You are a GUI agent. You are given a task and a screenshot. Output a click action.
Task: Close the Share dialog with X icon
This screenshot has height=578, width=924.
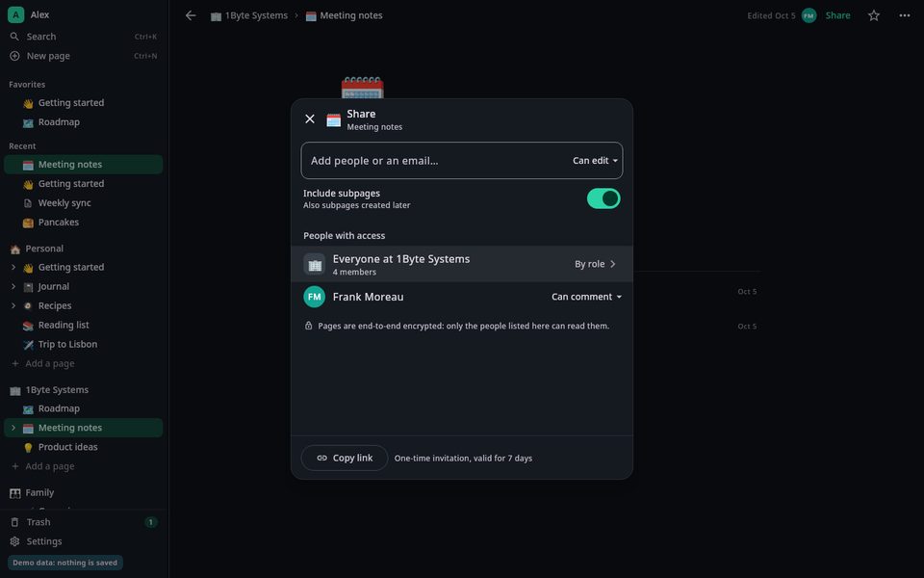pos(309,119)
